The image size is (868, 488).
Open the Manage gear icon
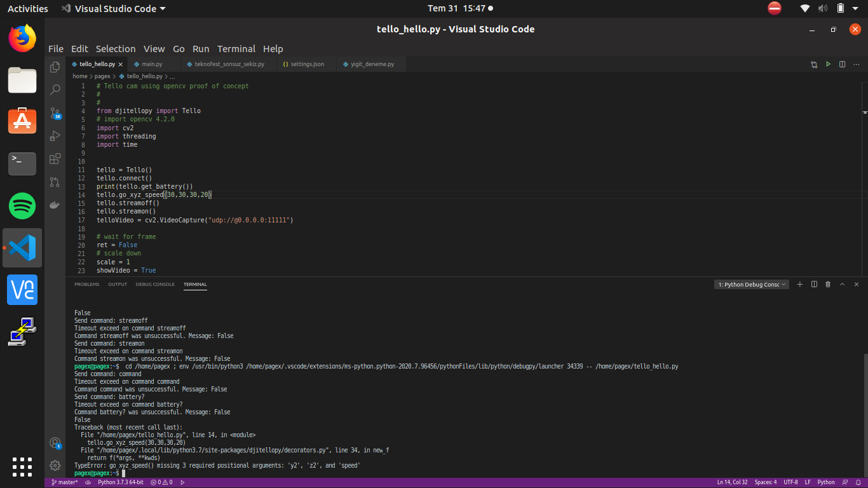point(55,465)
